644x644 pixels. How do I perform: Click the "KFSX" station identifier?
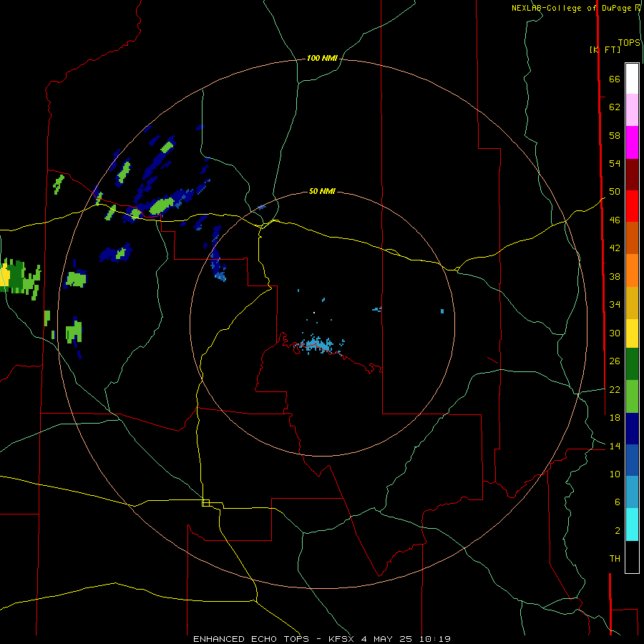click(341, 639)
